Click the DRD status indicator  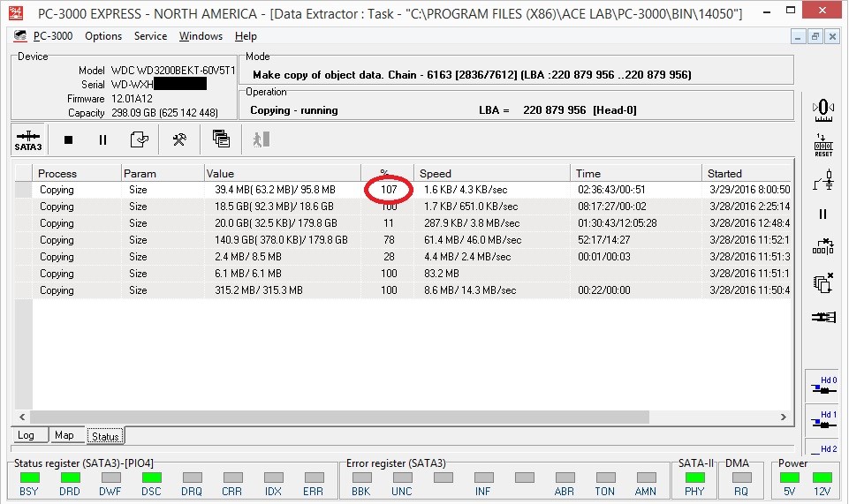click(70, 478)
